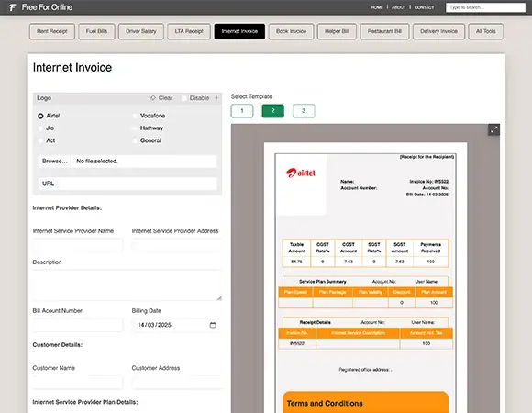Select the General logo radio button
This screenshot has height=413, width=532.
[135, 140]
